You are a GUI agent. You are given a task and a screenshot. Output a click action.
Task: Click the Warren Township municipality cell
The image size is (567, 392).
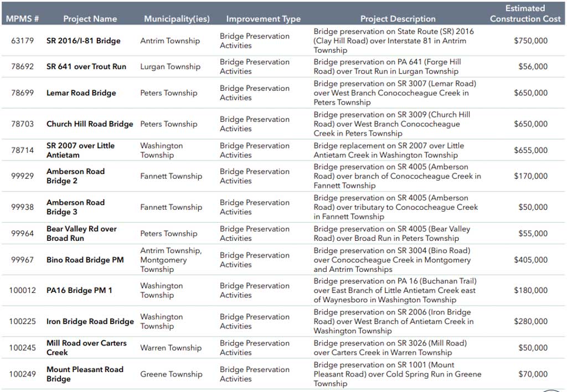click(x=171, y=348)
